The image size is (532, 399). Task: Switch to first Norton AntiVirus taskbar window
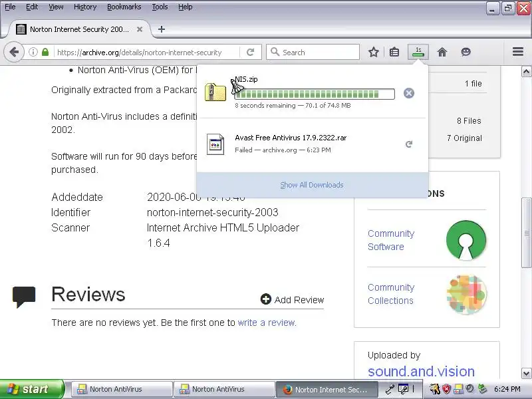click(x=122, y=389)
